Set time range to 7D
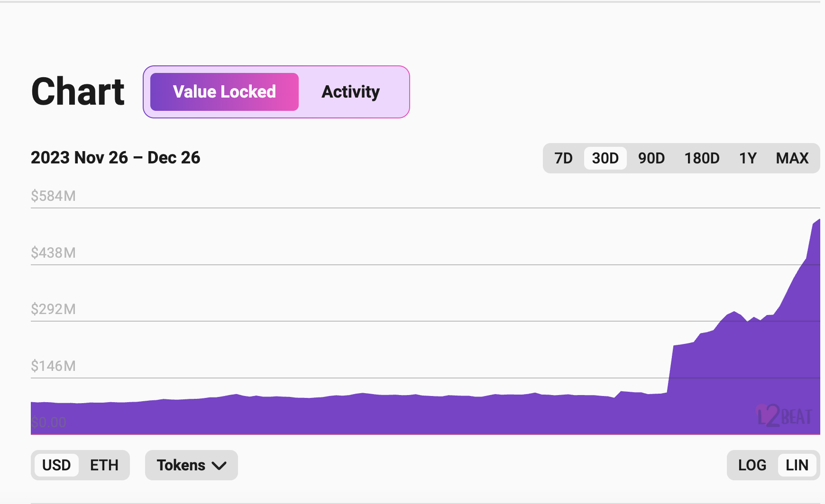 coord(563,158)
